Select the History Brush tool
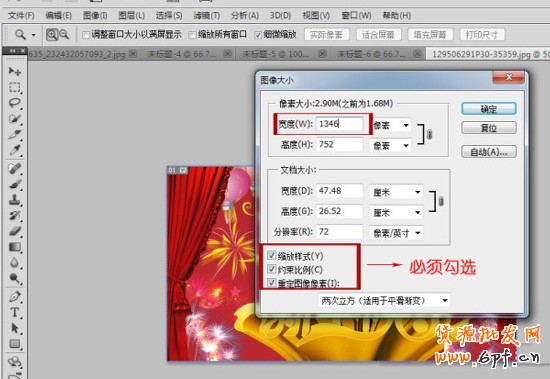This screenshot has width=550, height=379. point(14,215)
